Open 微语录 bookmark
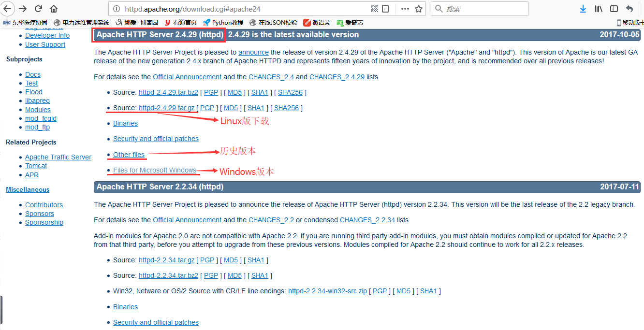644x330 pixels. 317,22
